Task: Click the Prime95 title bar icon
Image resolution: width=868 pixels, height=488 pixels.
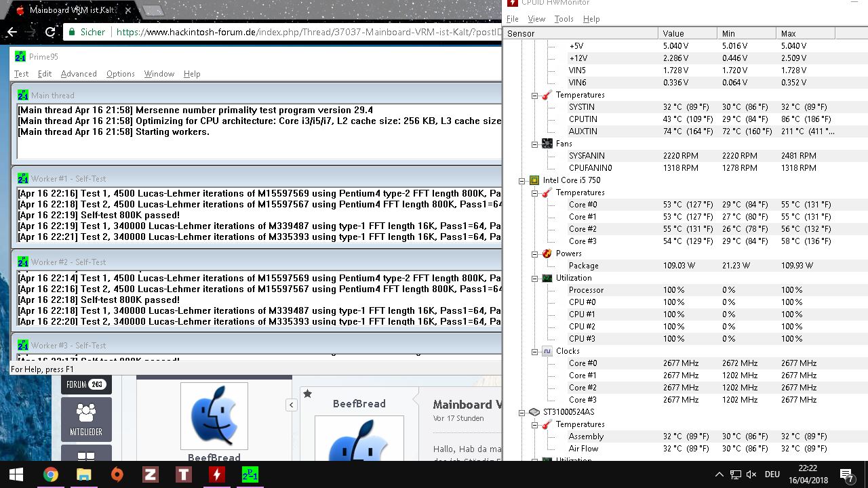Action: pyautogui.click(x=20, y=57)
